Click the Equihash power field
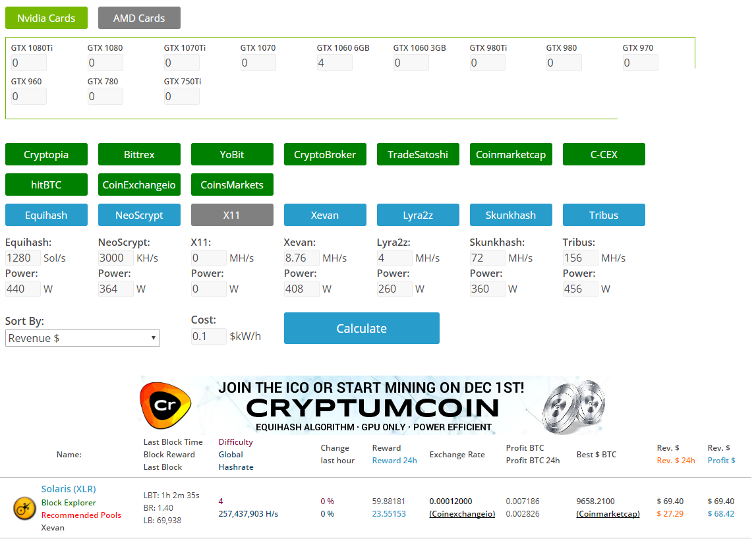 pyautogui.click(x=22, y=289)
